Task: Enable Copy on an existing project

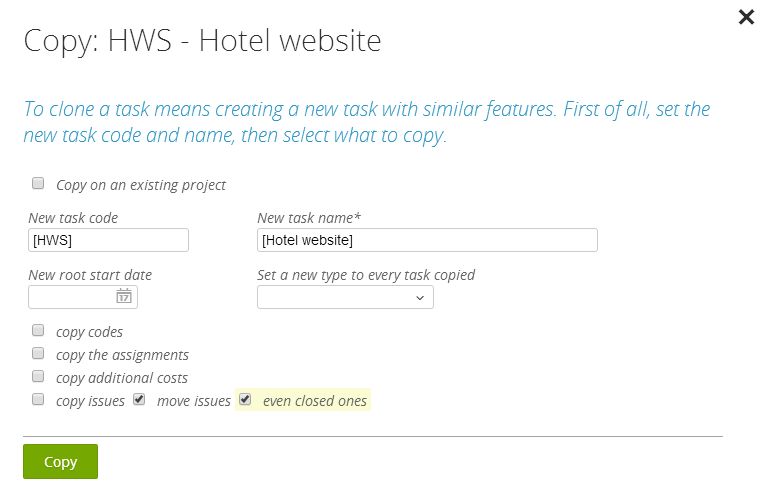Action: [38, 183]
